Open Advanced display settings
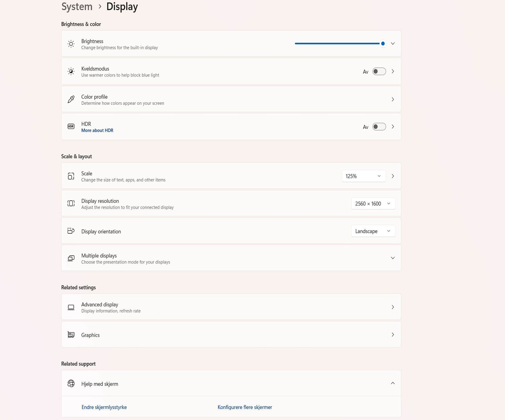Viewport: 505px width, 420px height. click(231, 307)
